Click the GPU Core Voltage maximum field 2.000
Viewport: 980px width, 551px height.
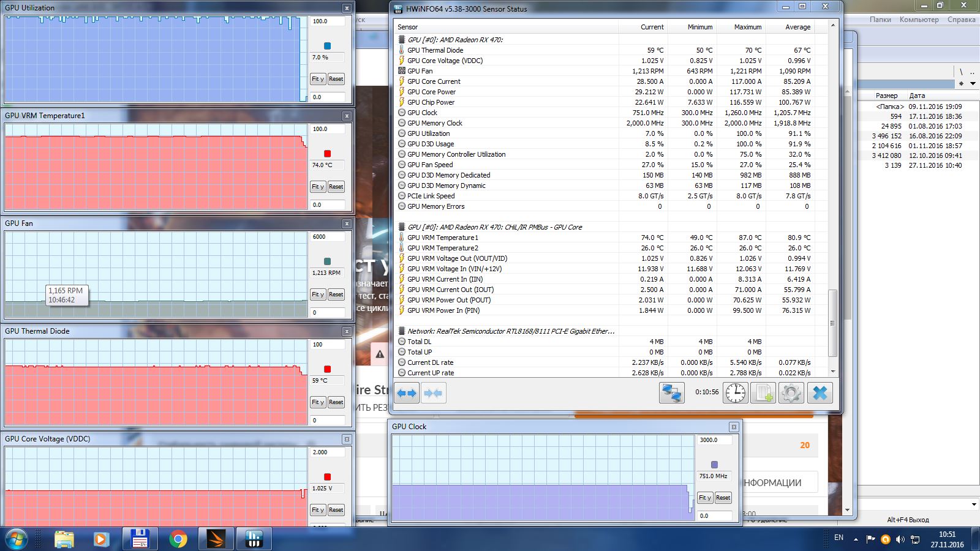click(327, 452)
